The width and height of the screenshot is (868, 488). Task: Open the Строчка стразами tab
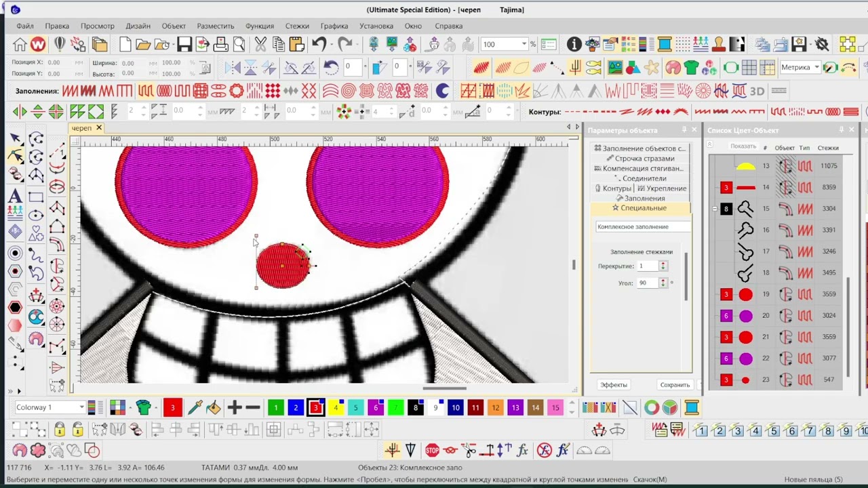pyautogui.click(x=640, y=159)
